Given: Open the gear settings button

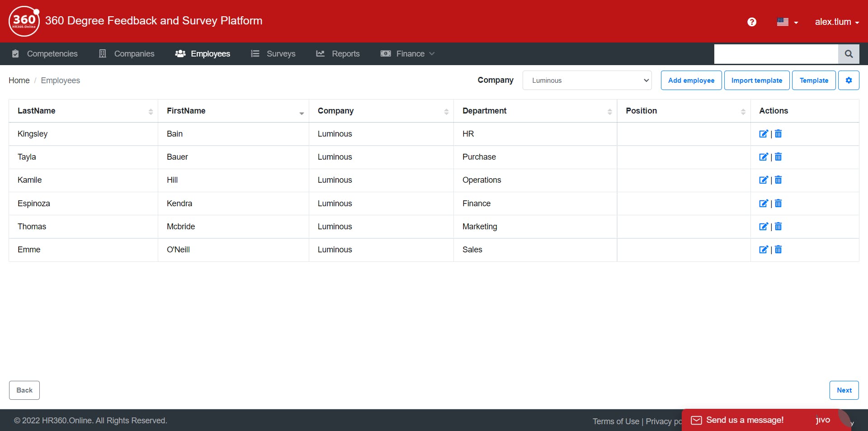Looking at the screenshot, I should (x=849, y=81).
